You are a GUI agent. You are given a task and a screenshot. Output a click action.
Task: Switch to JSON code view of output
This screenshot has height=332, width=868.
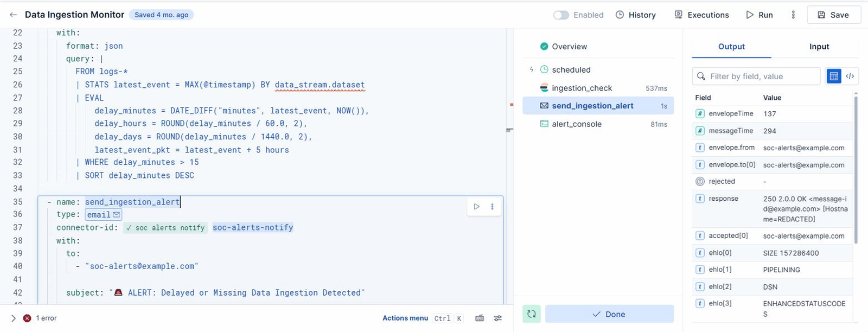coord(850,76)
